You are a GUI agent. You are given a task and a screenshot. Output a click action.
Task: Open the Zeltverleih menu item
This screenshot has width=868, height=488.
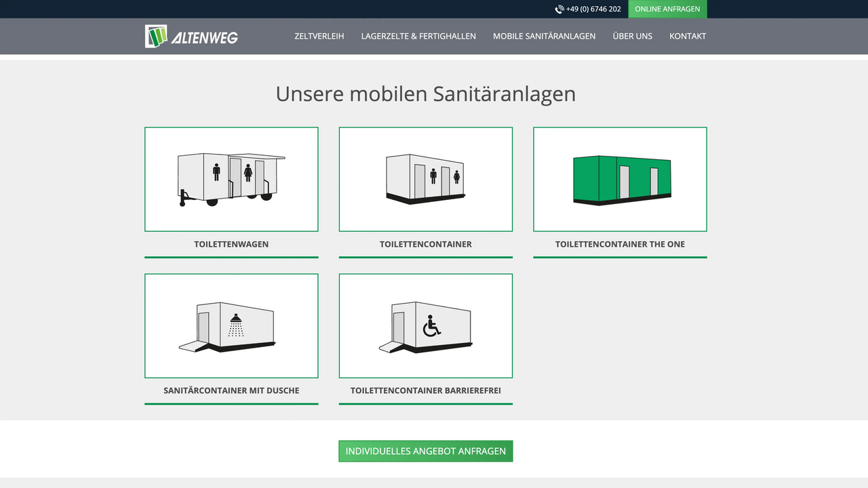click(319, 36)
